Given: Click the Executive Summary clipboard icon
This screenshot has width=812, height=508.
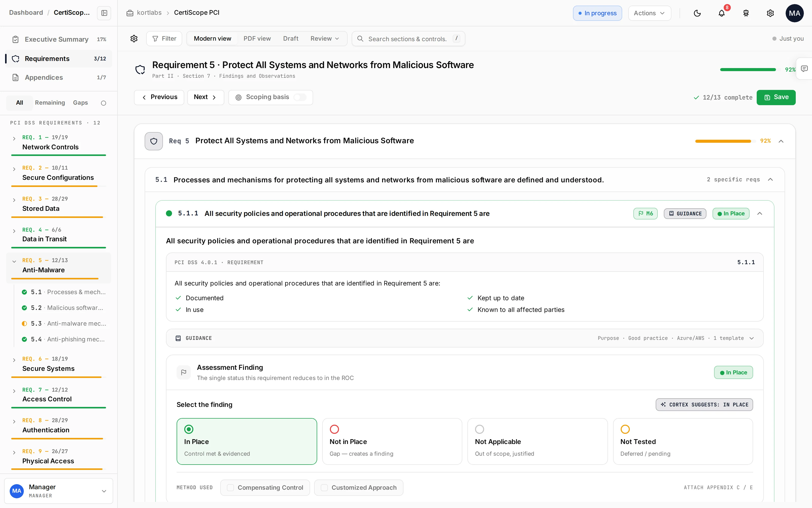Looking at the screenshot, I should 15,39.
